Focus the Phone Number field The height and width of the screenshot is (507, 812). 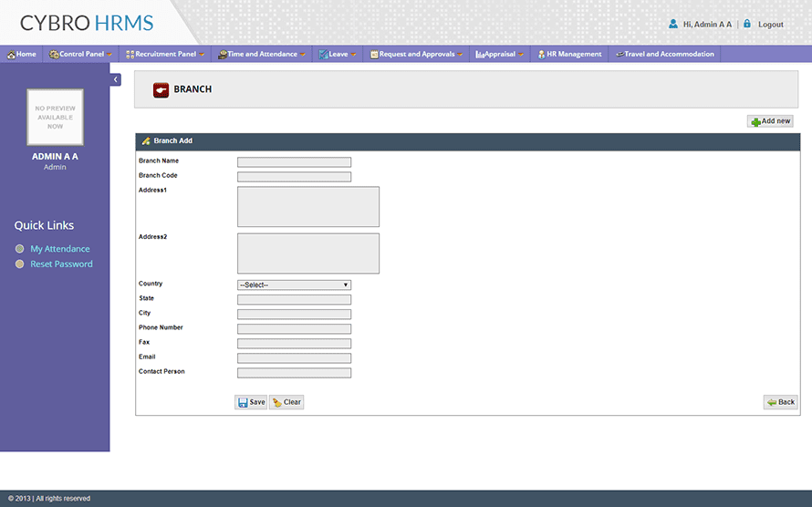pos(294,329)
